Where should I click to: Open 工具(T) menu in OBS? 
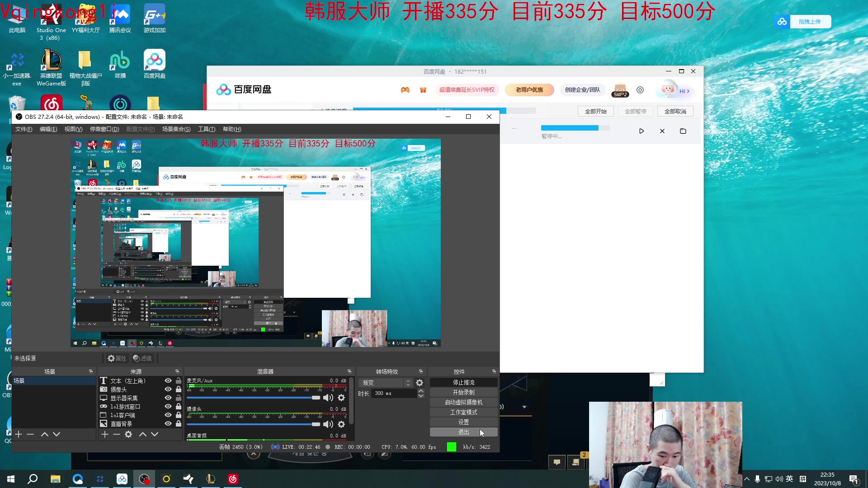(207, 129)
